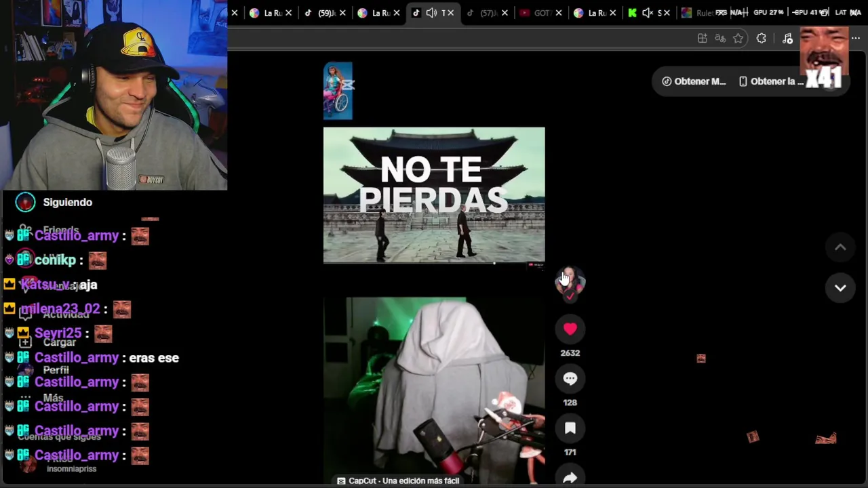Click the insomniapriss followed account

click(71, 469)
